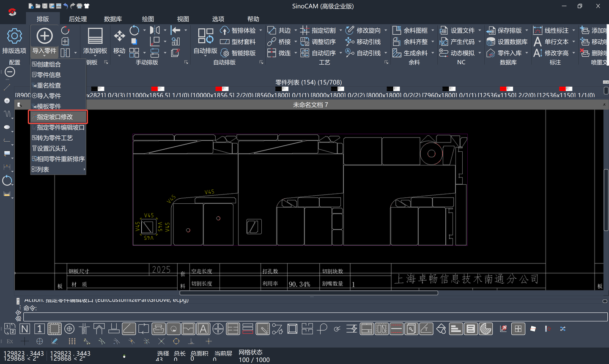Click the 产生代码 NC code icon
The width and height of the screenshot is (609, 364).
coord(444,42)
